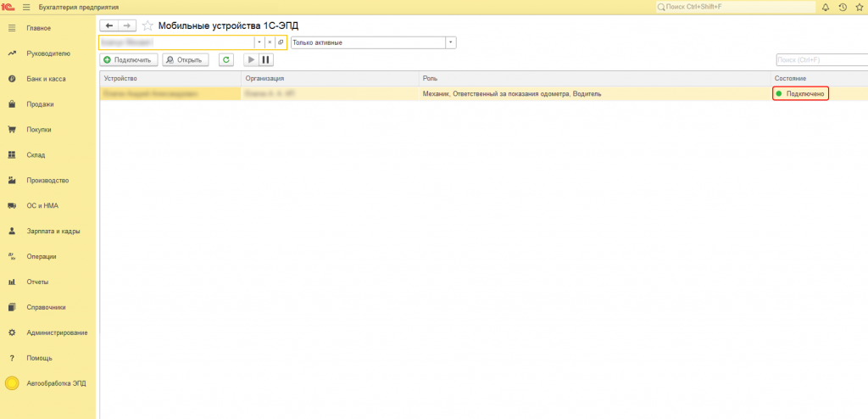Click the Справочники books icon
The height and width of the screenshot is (419, 868).
tap(12, 307)
